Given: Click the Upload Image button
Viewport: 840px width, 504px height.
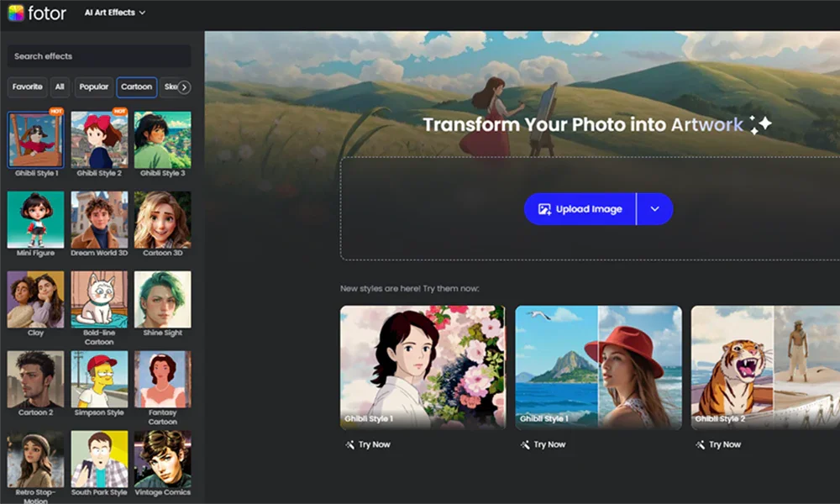Looking at the screenshot, I should pyautogui.click(x=579, y=208).
